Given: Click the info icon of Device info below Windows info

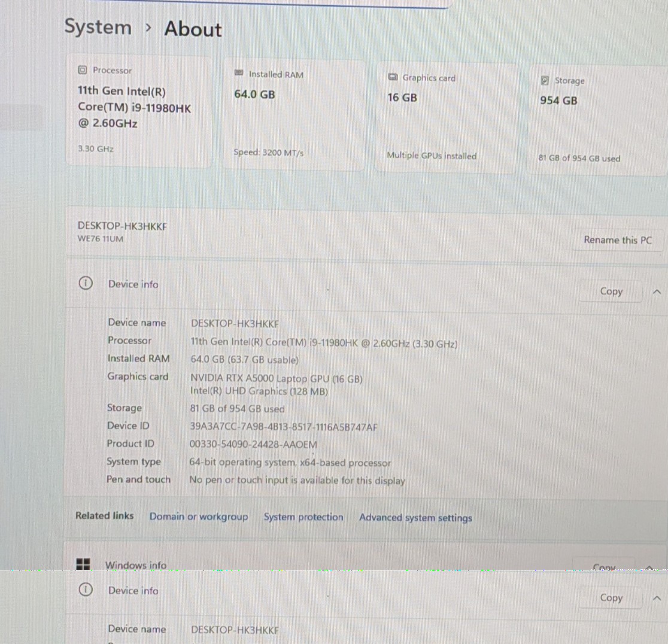Looking at the screenshot, I should [x=86, y=590].
